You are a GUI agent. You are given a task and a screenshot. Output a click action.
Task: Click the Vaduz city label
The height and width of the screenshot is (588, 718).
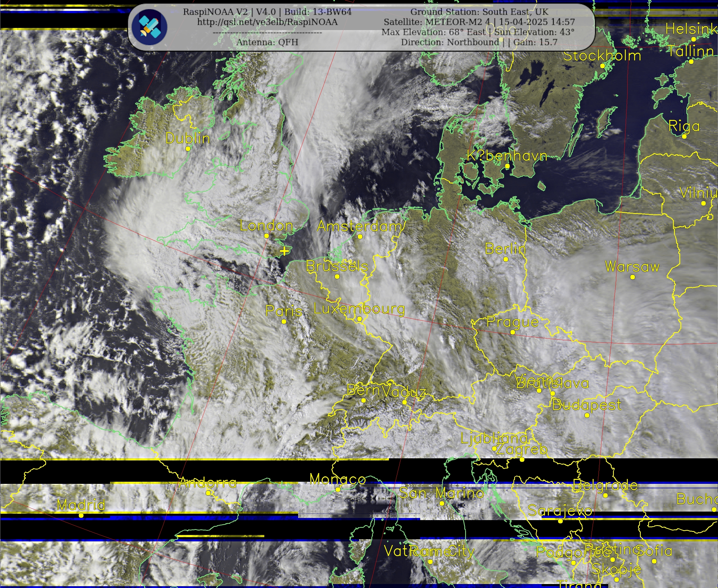click(404, 392)
